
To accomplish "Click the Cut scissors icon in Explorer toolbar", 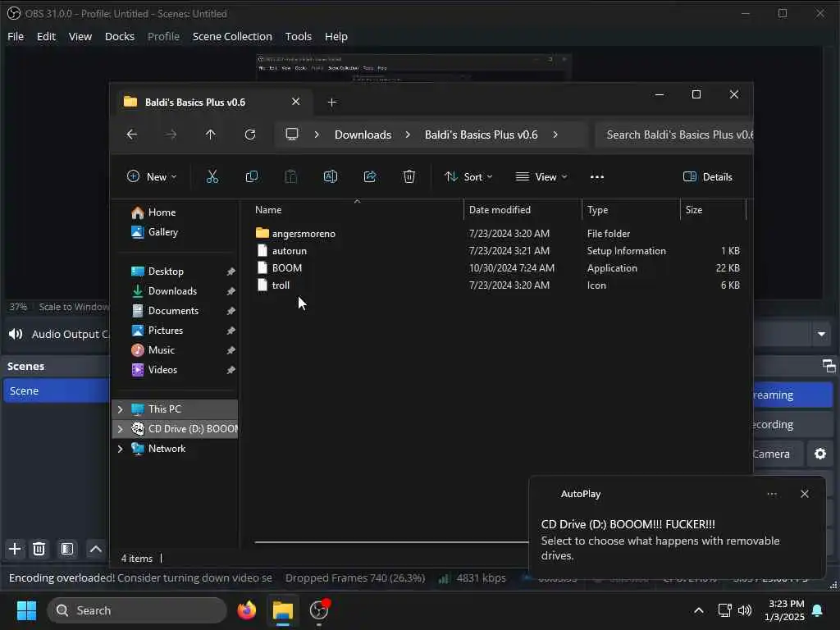I will point(212,177).
